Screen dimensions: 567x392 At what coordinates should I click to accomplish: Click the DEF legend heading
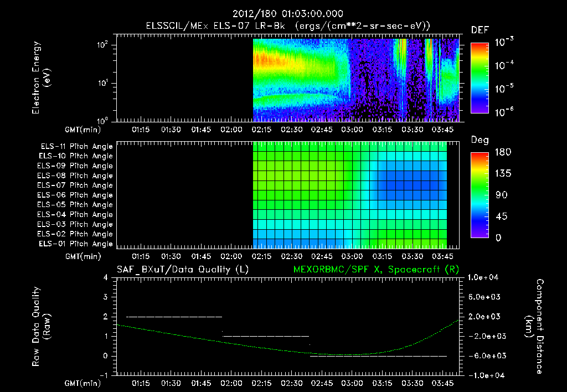pos(480,30)
